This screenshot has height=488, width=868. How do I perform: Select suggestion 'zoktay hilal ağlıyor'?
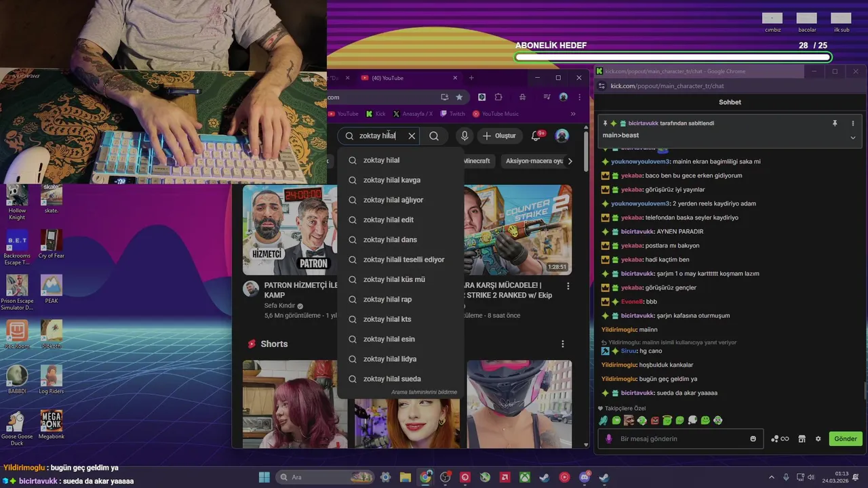(400, 200)
